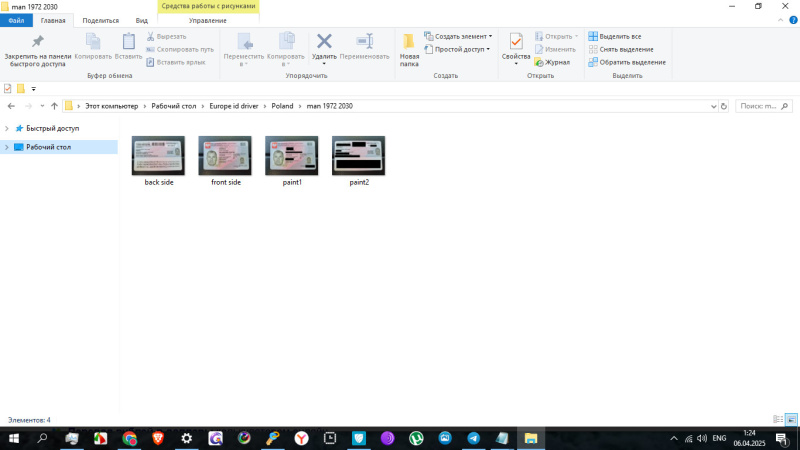The height and width of the screenshot is (450, 800).
Task: Open the View (Вид) ribbon tab
Action: point(141,20)
